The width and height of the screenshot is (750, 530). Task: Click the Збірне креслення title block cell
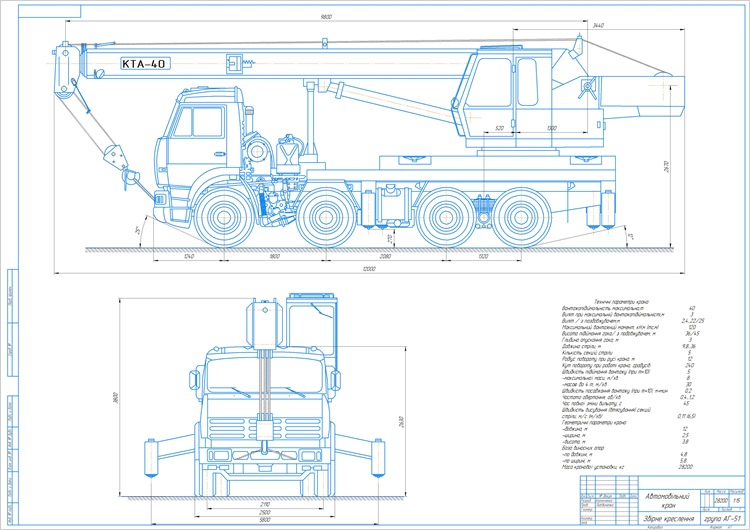669,519
